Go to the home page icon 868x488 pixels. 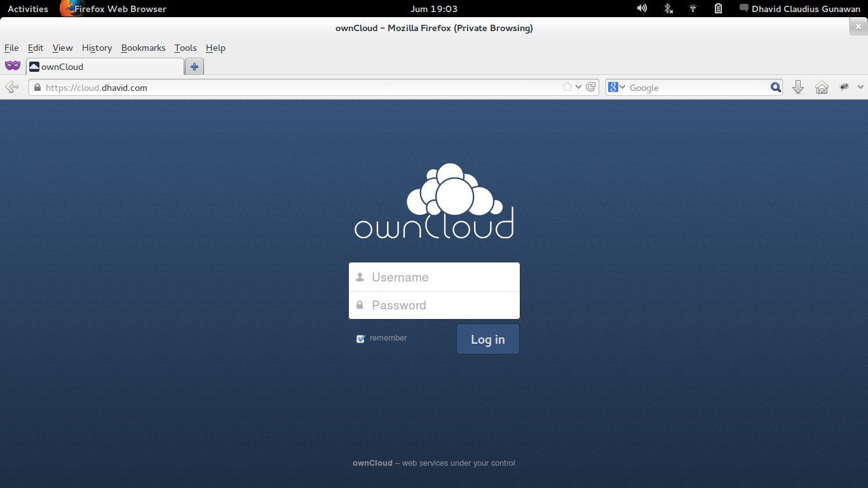[x=822, y=88]
